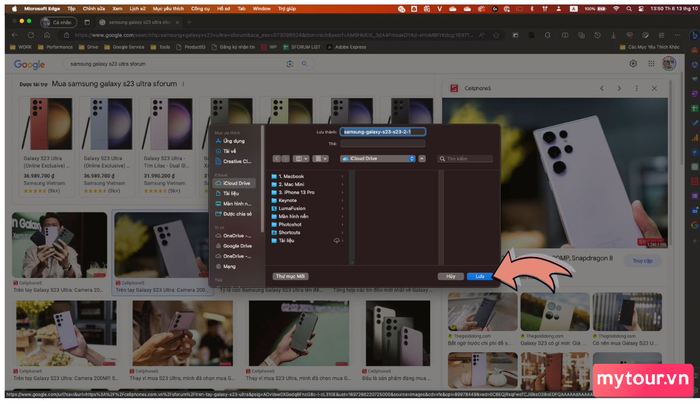
Task: Select Creative Cloud folder in sidebar
Action: pyautogui.click(x=233, y=161)
